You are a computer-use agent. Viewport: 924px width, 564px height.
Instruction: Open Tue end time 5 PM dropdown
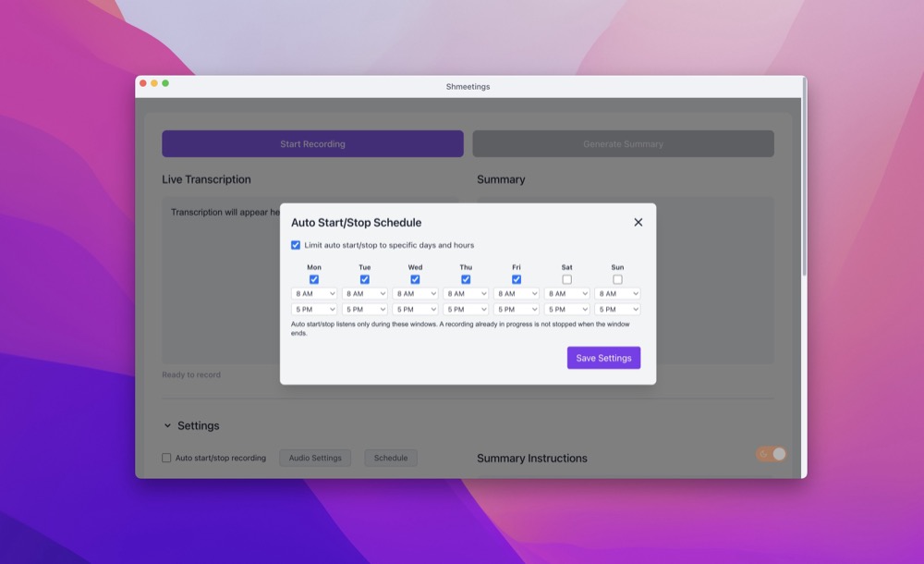click(365, 309)
